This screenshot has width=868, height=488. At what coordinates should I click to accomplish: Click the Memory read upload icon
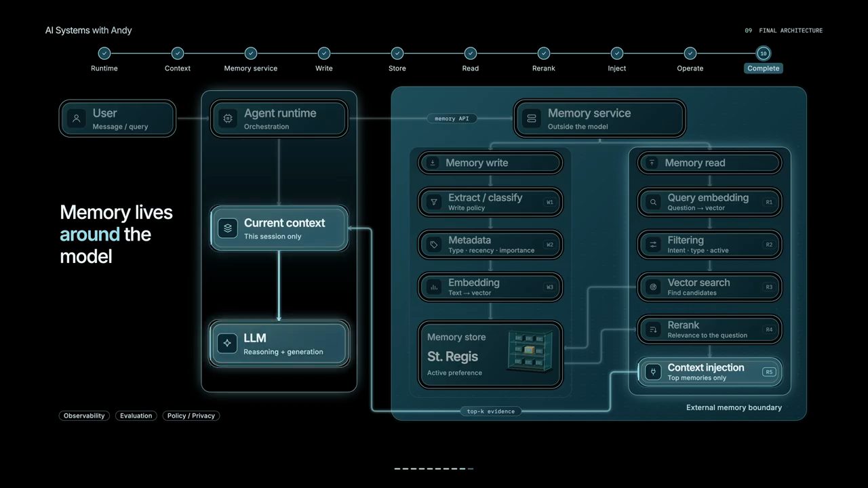(x=652, y=163)
